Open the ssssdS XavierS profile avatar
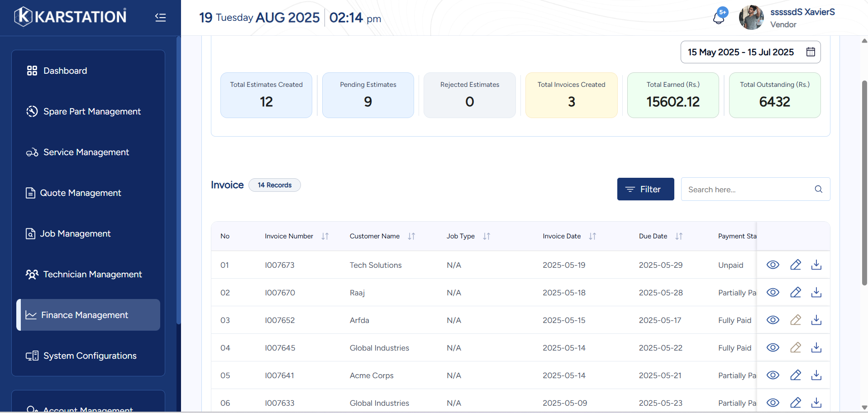Image resolution: width=868 pixels, height=413 pixels. coord(751,18)
